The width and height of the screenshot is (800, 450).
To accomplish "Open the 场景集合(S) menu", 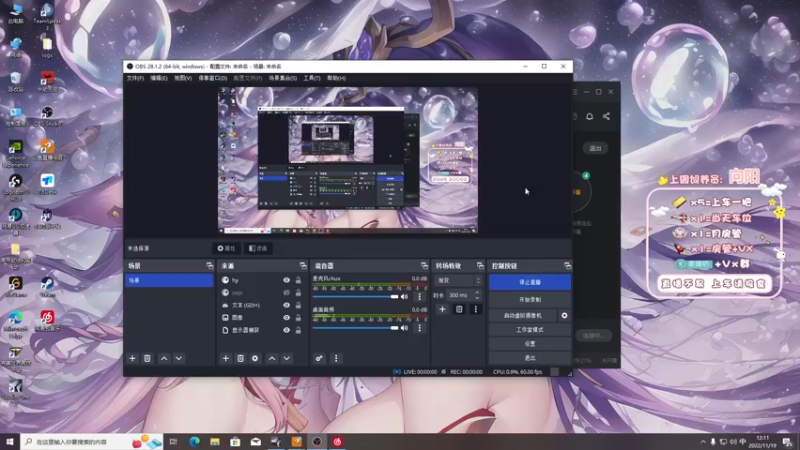I will 283,78.
